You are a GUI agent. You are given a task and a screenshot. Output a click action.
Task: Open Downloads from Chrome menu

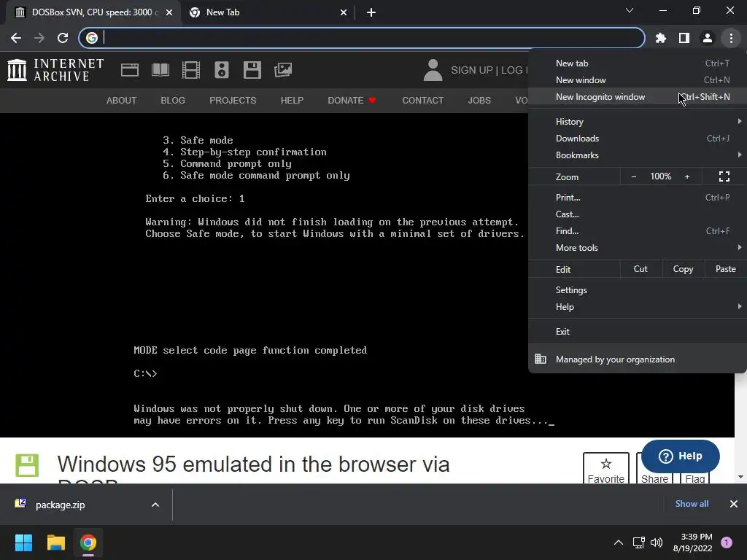pyautogui.click(x=638, y=138)
